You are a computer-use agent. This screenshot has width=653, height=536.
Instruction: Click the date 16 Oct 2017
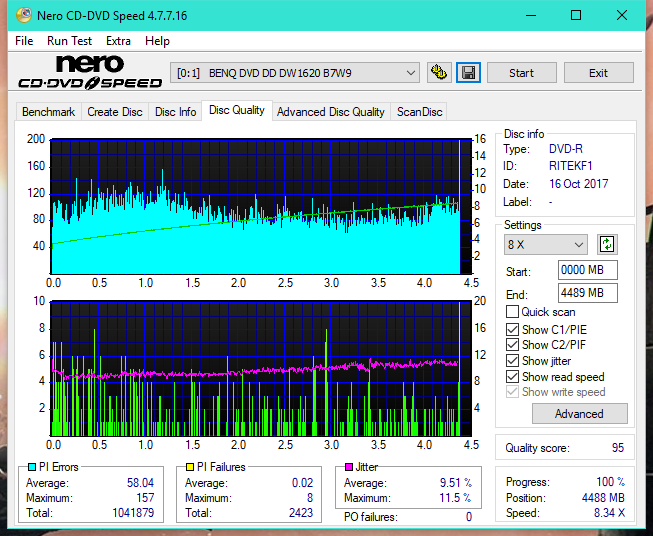pos(578,184)
